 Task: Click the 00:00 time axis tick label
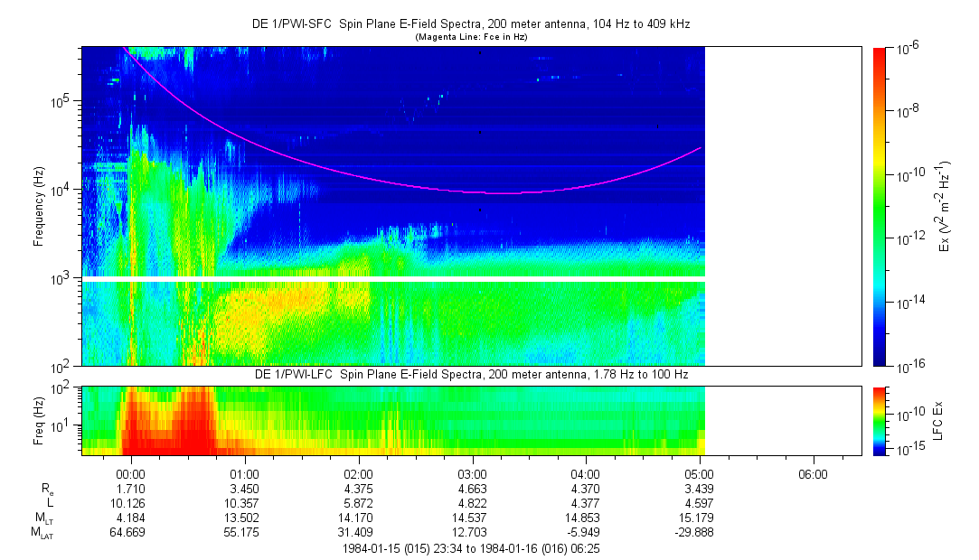[131, 472]
